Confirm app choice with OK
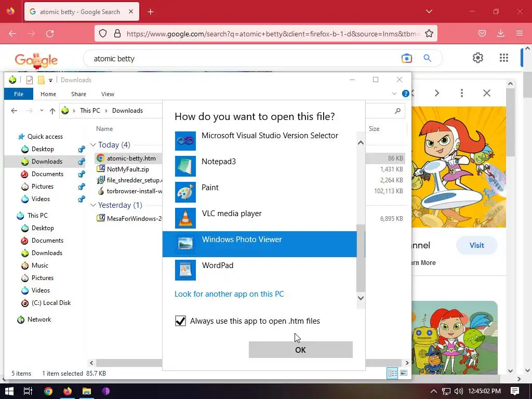 tap(301, 350)
